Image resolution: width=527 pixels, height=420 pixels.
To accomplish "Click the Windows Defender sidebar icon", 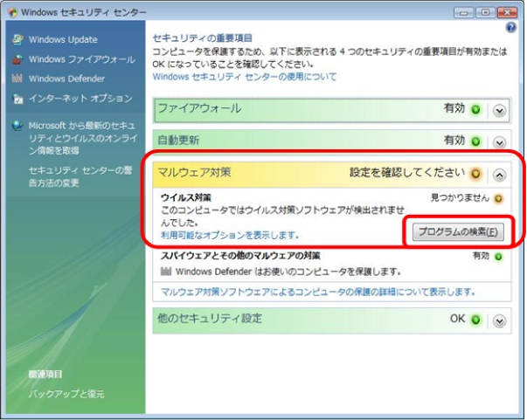I will click(19, 79).
